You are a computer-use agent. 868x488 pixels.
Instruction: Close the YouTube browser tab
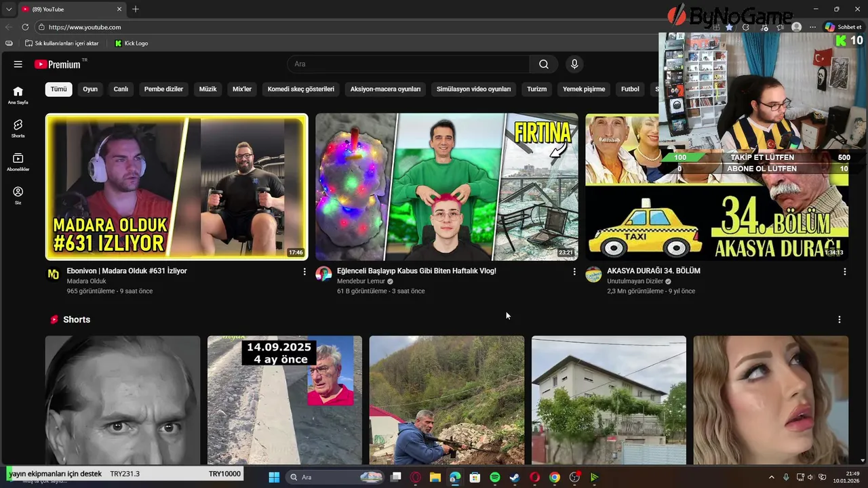pos(119,9)
